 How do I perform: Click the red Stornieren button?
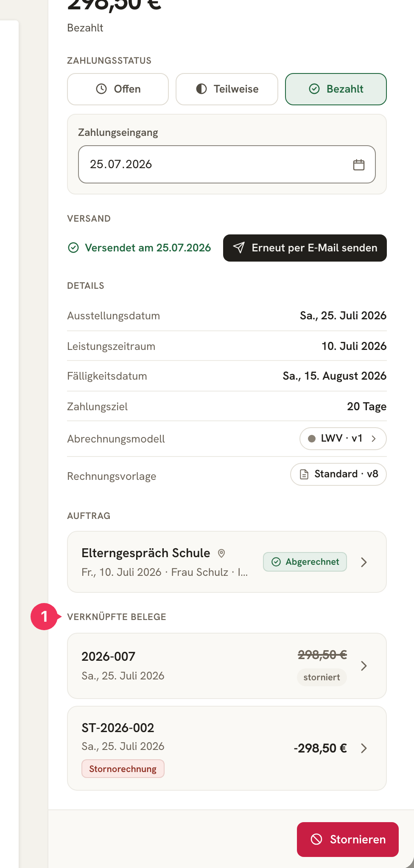pos(348,839)
